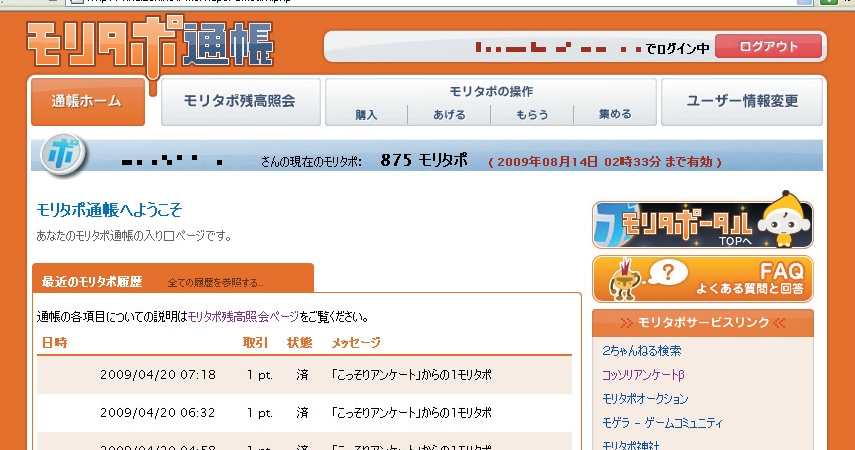This screenshot has width=855, height=450.
Task: Open 集める under モリタポの操作
Action: (615, 115)
